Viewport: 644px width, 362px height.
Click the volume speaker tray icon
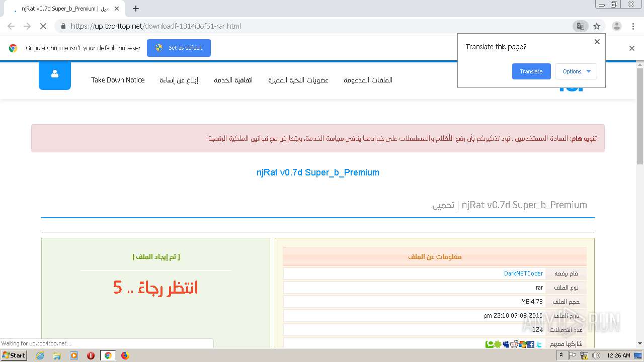click(596, 355)
